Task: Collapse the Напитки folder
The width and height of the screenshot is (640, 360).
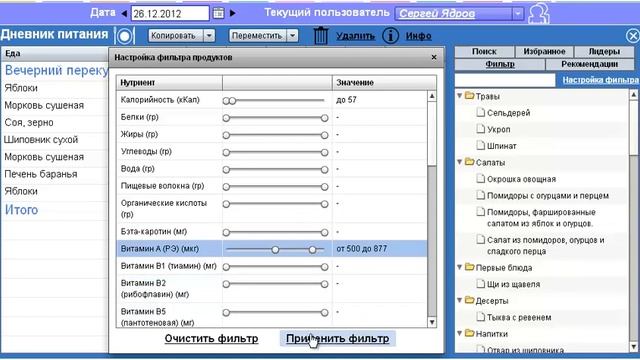Action: (x=460, y=333)
